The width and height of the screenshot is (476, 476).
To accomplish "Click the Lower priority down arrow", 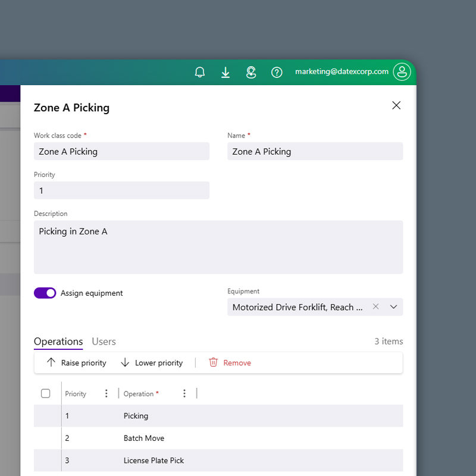I will [125, 363].
